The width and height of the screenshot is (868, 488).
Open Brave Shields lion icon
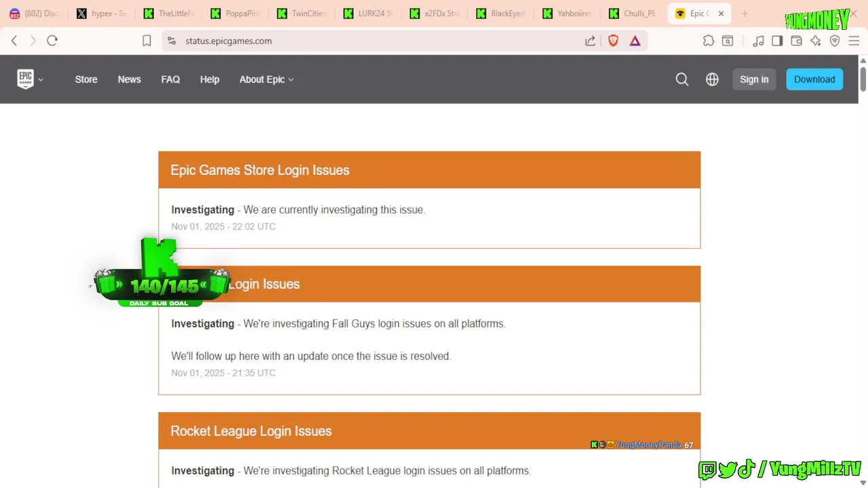(x=613, y=41)
